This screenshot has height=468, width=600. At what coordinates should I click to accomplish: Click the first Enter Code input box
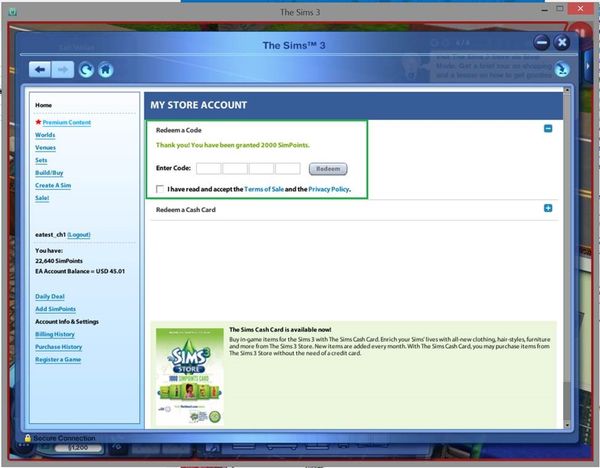208,169
